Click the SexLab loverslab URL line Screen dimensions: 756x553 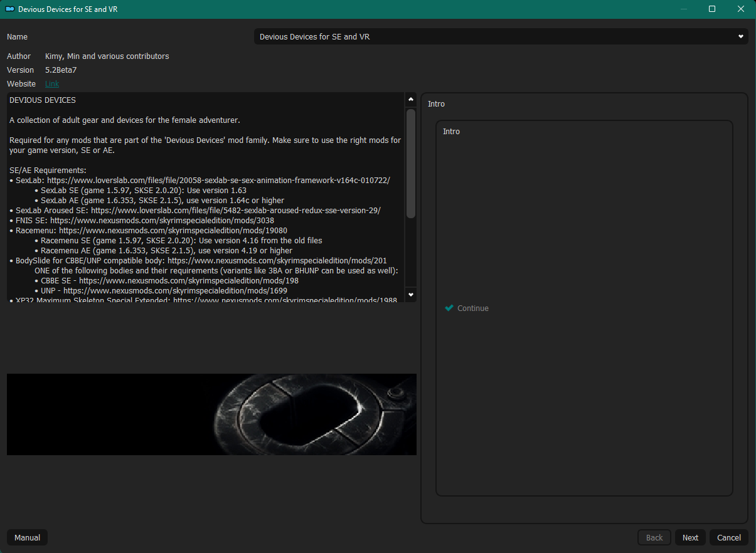coord(200,181)
